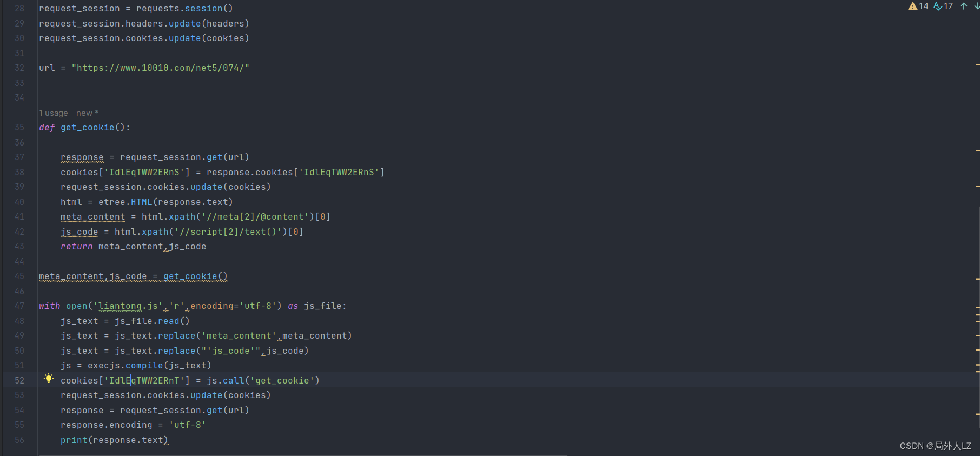Go to previous highlighted error with up arrow
This screenshot has width=980, height=456.
(964, 6)
